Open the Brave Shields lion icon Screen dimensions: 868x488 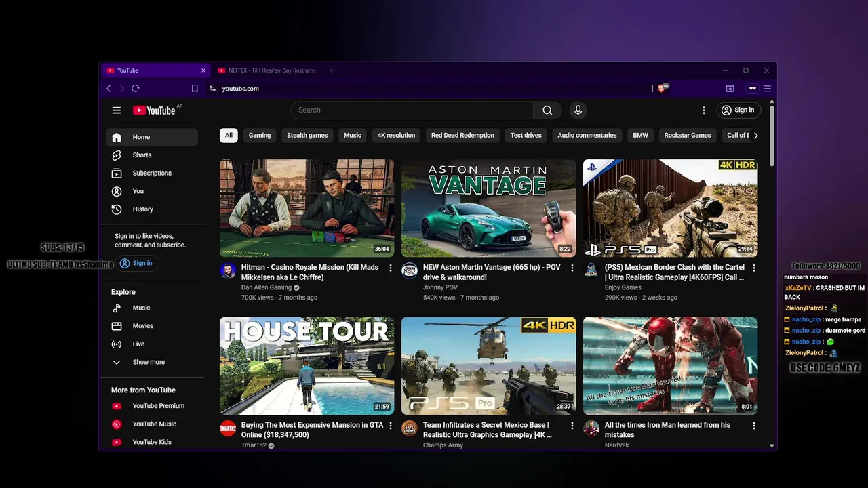663,88
